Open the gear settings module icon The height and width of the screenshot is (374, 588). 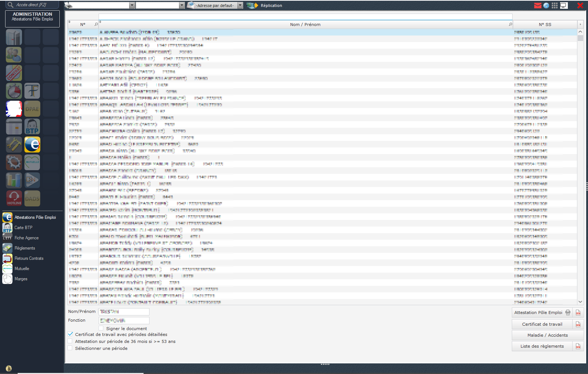click(x=14, y=162)
